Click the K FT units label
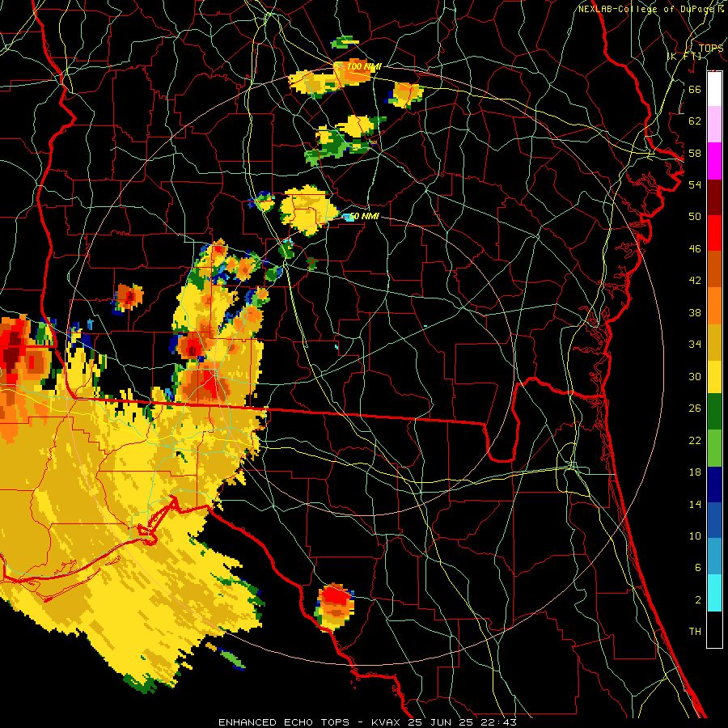This screenshot has width=728, height=728. 684,57
